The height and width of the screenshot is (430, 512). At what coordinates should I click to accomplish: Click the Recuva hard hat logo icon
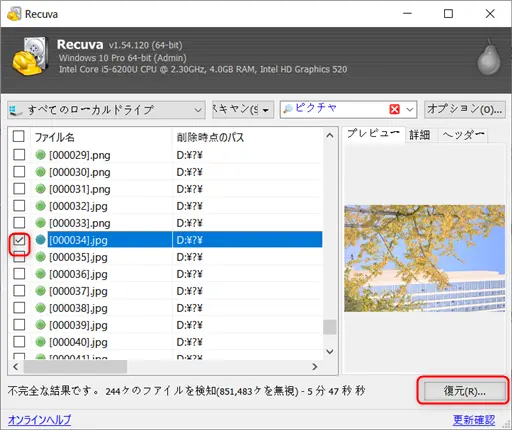(29, 56)
